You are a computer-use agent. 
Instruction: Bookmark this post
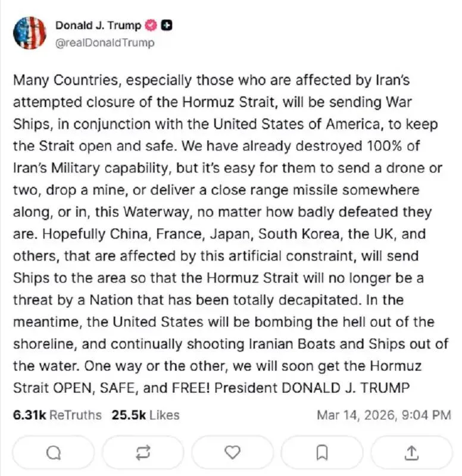(x=321, y=453)
